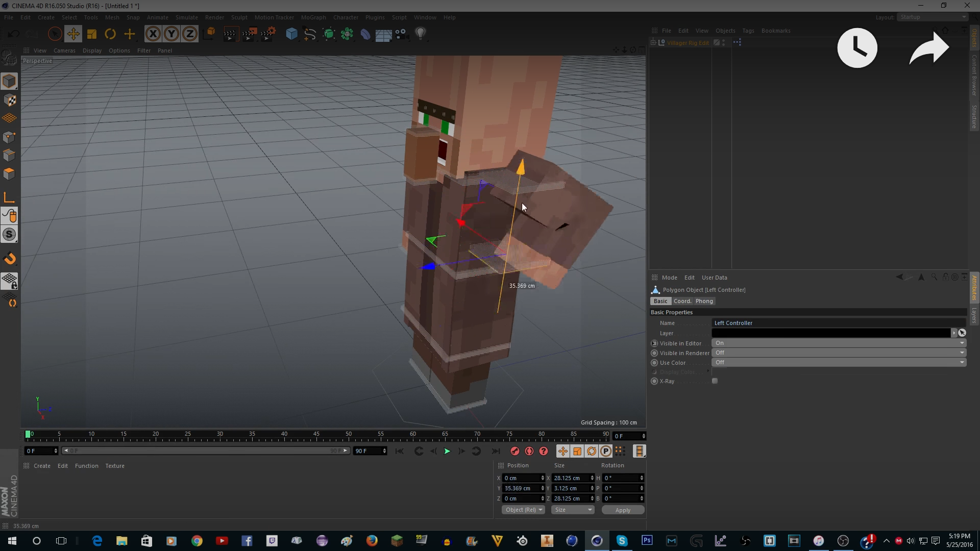Toggle parameter keyframe recording
The width and height of the screenshot is (980, 551).
[x=606, y=451]
